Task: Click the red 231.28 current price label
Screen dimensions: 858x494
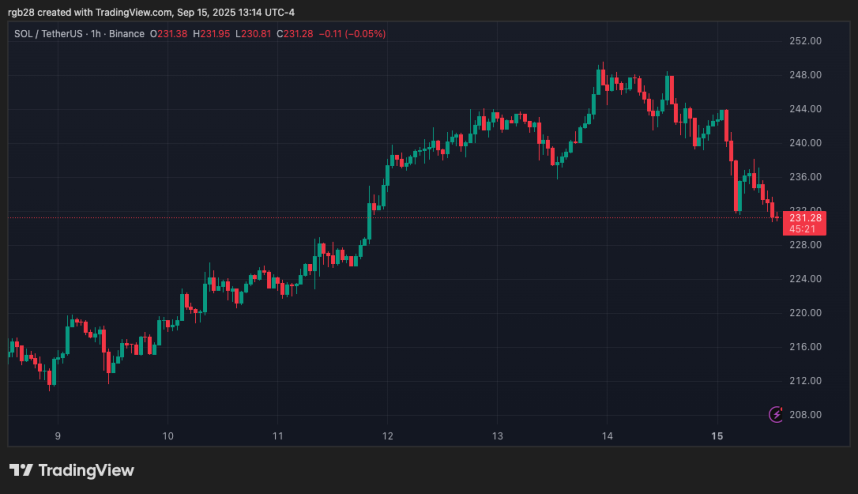Action: click(805, 217)
